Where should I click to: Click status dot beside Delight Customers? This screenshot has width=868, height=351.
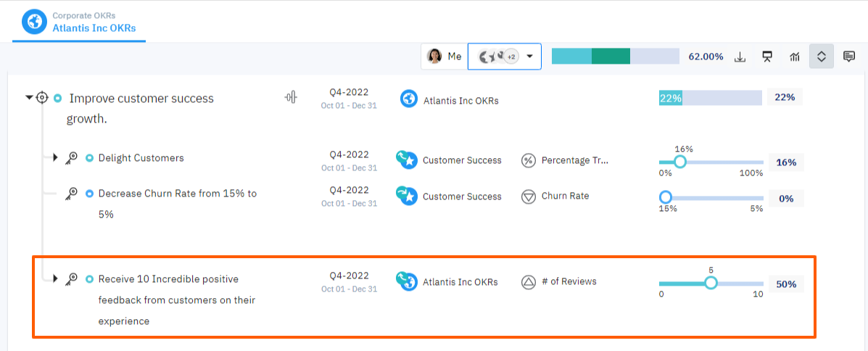(x=90, y=158)
